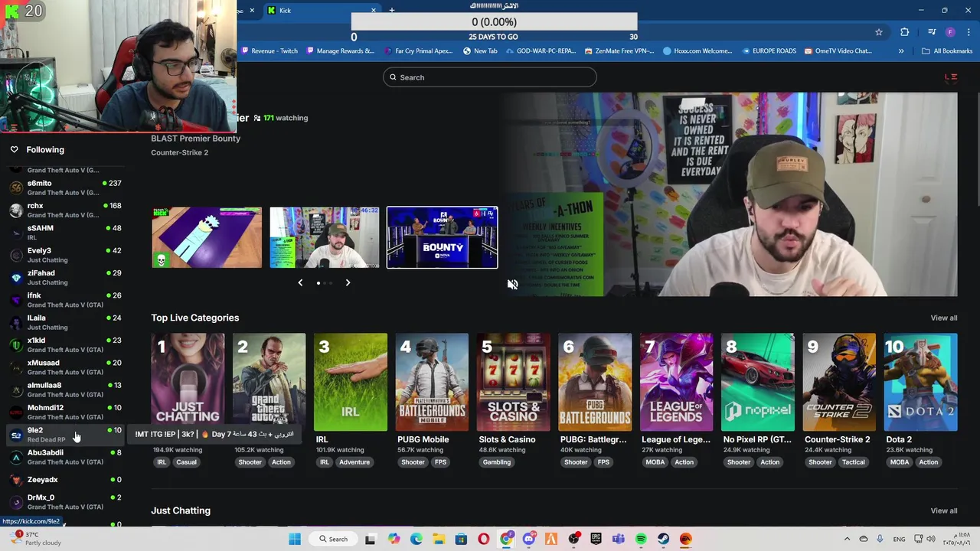Click the Casual tag under Just Chatting

click(186, 462)
